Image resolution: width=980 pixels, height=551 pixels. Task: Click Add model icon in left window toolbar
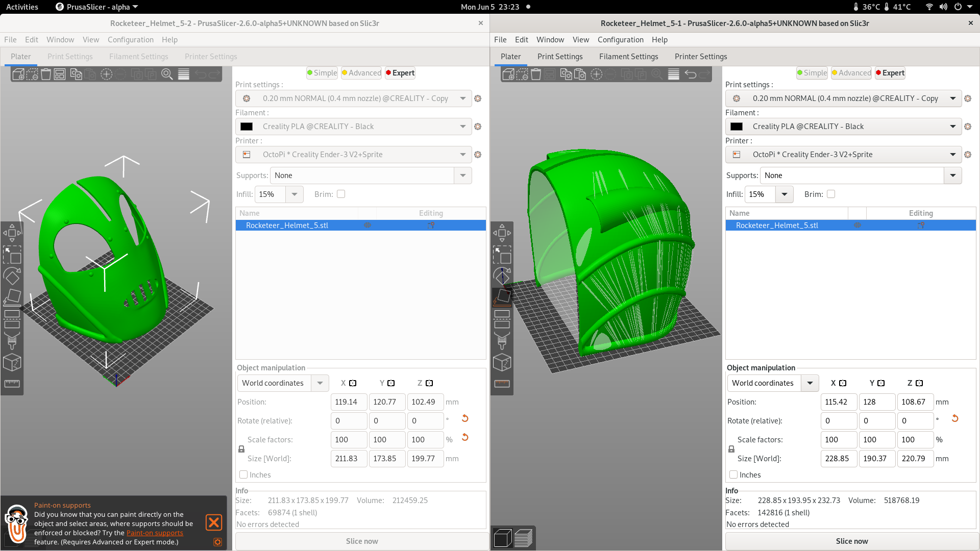(x=18, y=74)
